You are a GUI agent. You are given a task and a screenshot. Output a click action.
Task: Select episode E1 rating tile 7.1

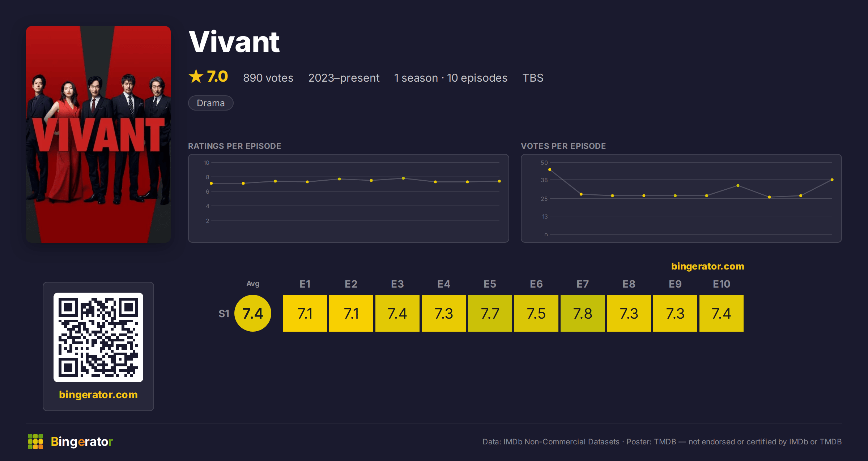click(305, 313)
